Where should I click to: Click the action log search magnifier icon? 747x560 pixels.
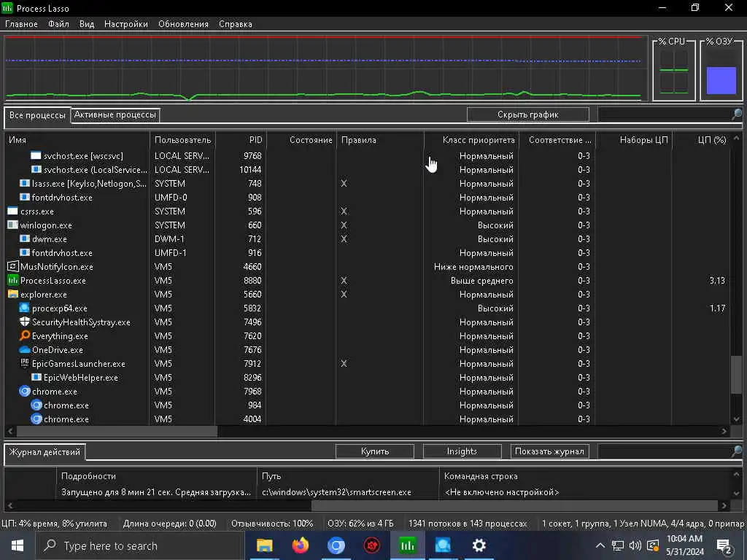(x=737, y=451)
